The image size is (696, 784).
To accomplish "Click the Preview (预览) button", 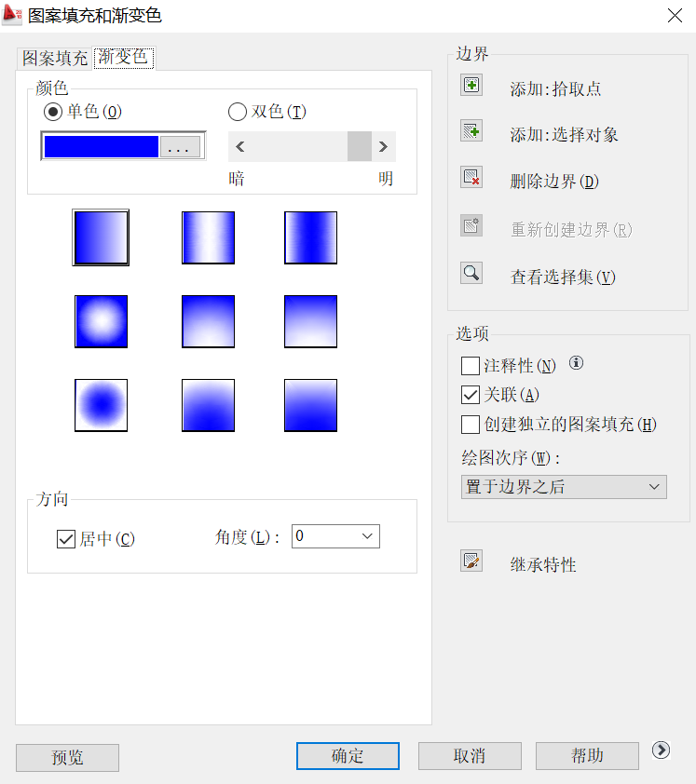I will (67, 758).
